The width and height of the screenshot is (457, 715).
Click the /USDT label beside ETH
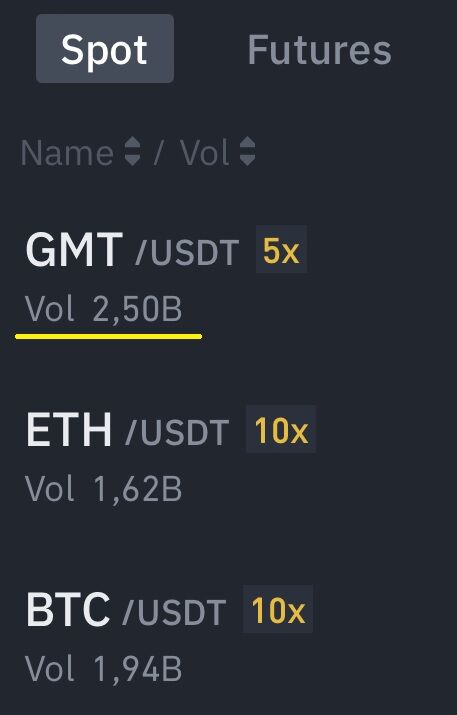point(177,432)
